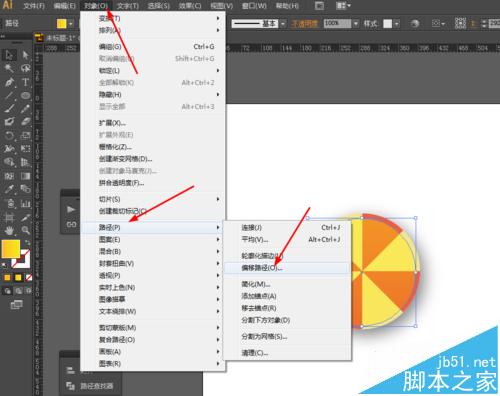
Task: Select the Blend tool
Action: pos(25,189)
